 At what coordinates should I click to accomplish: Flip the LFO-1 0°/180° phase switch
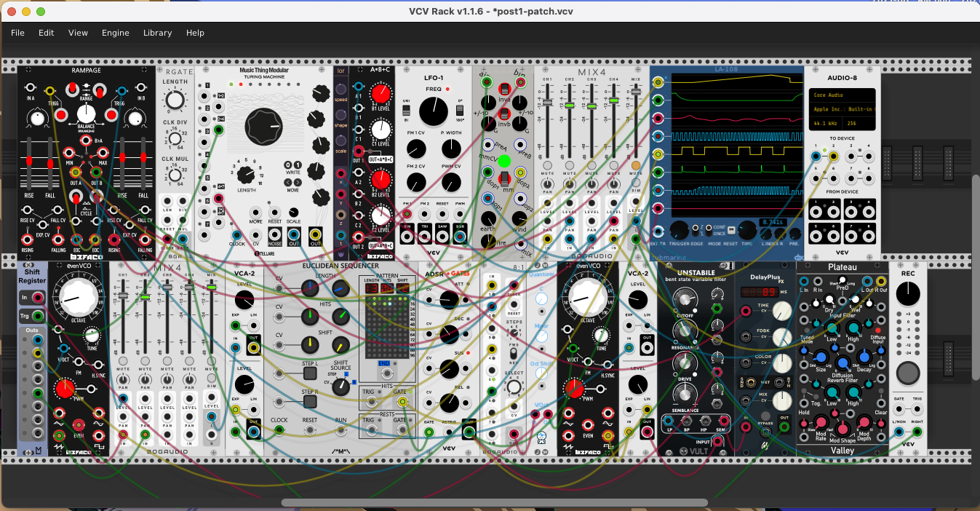tap(458, 110)
